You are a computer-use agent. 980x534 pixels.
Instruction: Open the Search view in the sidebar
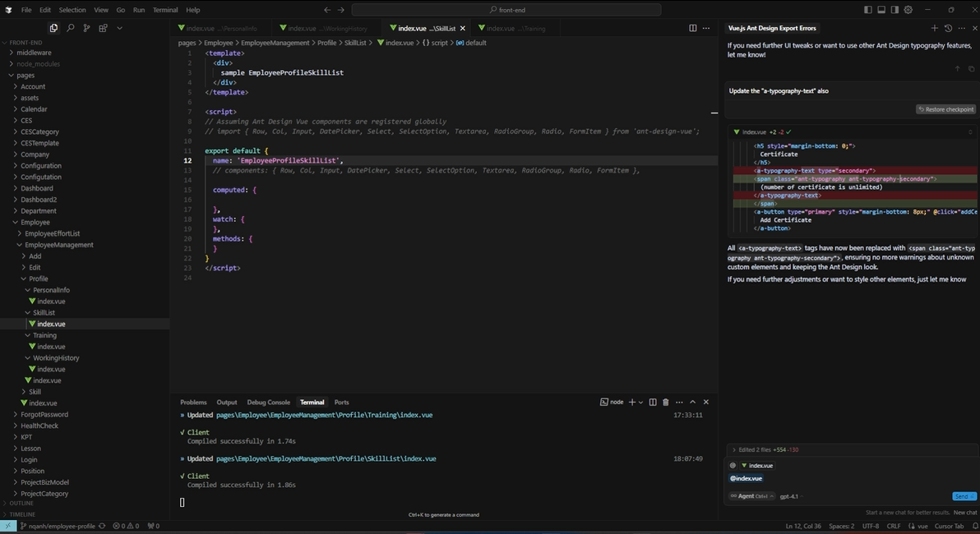[x=71, y=28]
